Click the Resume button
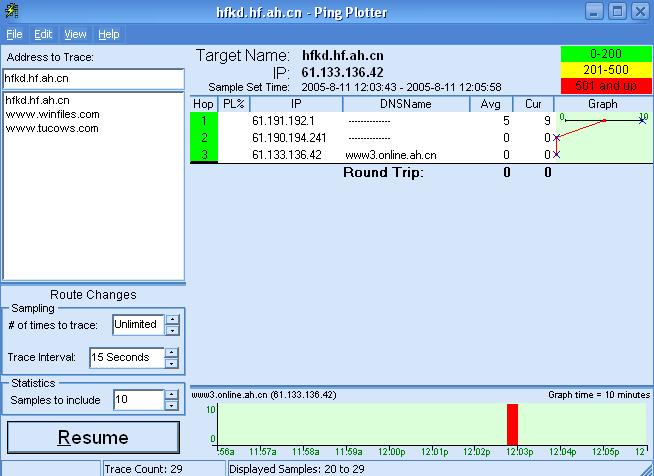Screen dimensions: 654x476 (x=93, y=438)
